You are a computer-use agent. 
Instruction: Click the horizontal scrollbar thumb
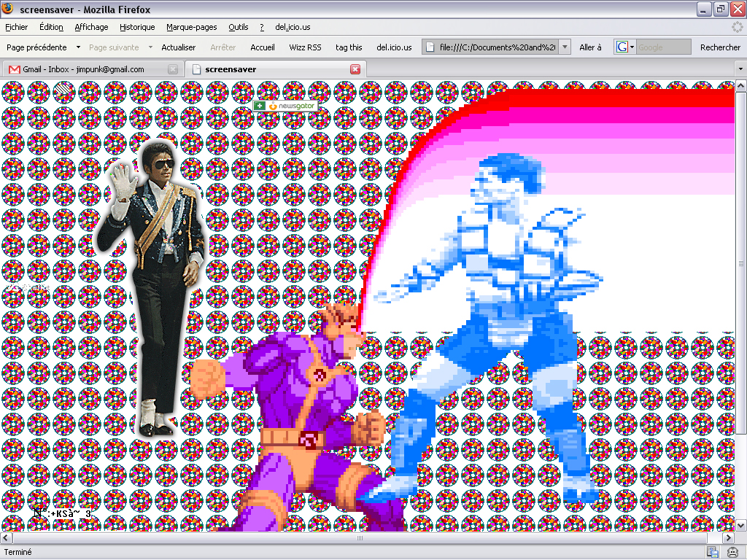coord(358,538)
